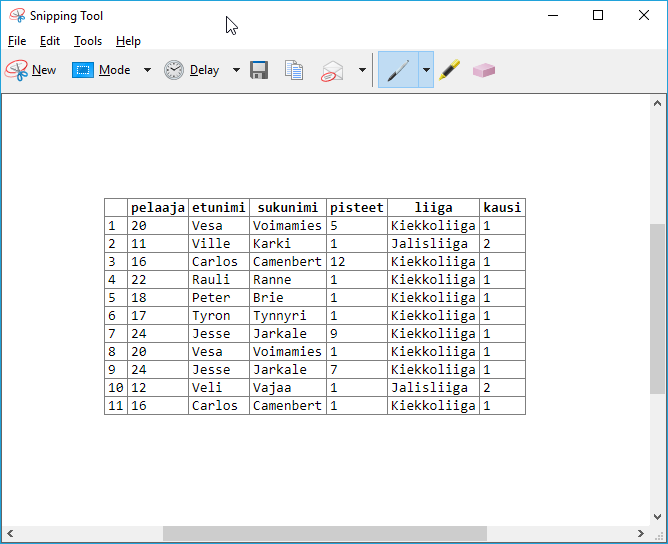This screenshot has width=668, height=544.
Task: Click 'Jalisliiga' in Ville's row
Action: point(433,244)
